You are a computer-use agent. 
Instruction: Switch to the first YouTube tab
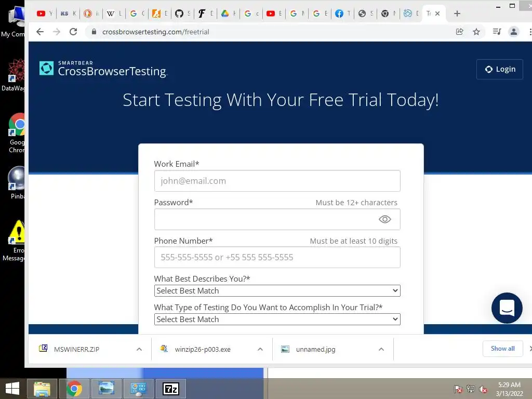(x=45, y=14)
